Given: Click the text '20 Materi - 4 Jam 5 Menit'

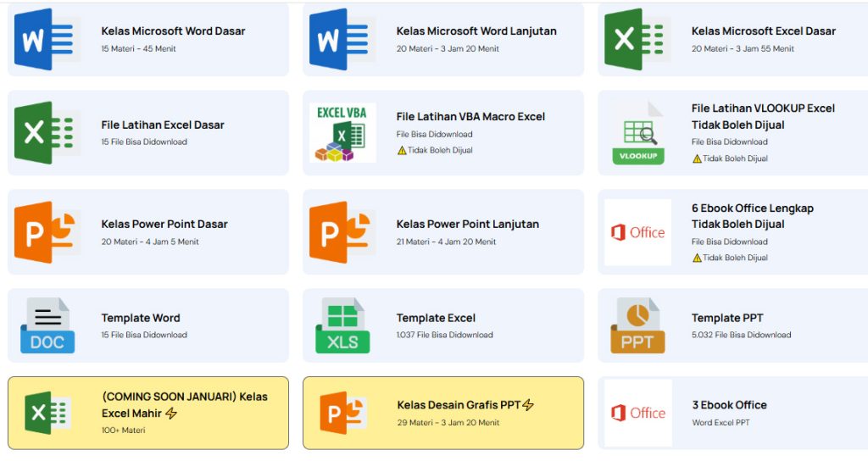Looking at the screenshot, I should [x=150, y=242].
